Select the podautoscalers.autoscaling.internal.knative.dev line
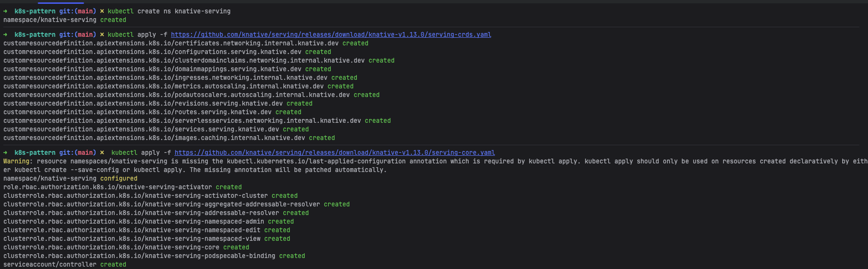868x269 pixels. [x=192, y=95]
